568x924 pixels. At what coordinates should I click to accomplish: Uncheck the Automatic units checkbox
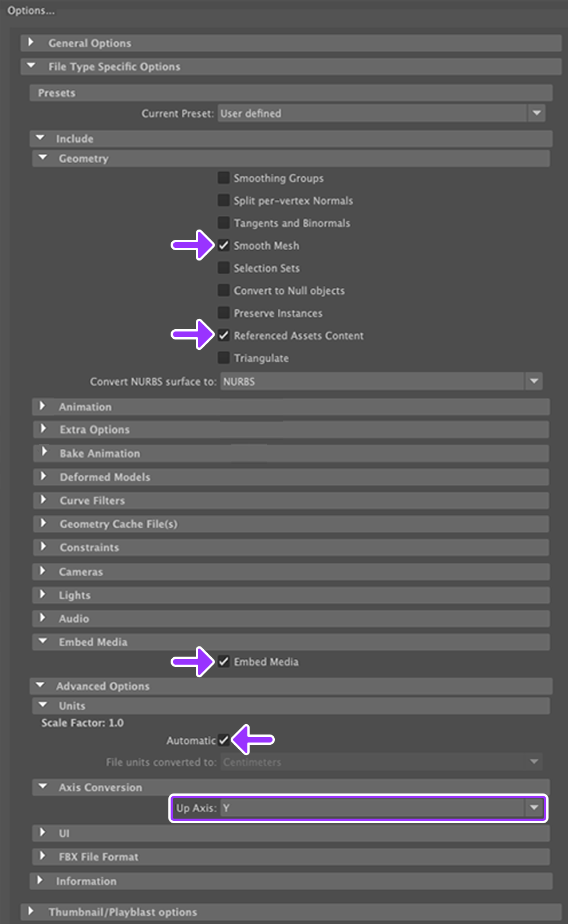(223, 740)
